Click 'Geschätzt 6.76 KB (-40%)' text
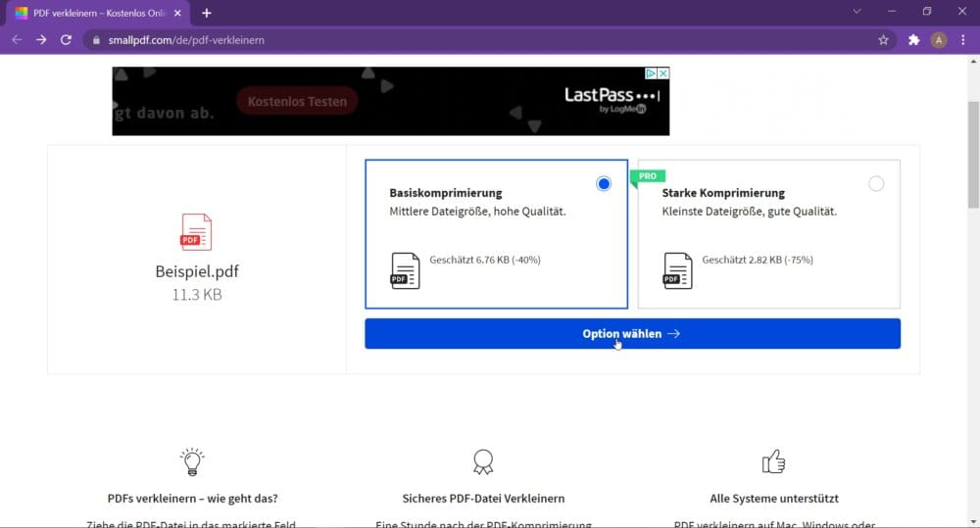Screen dimensions: 980x528 point(485,260)
